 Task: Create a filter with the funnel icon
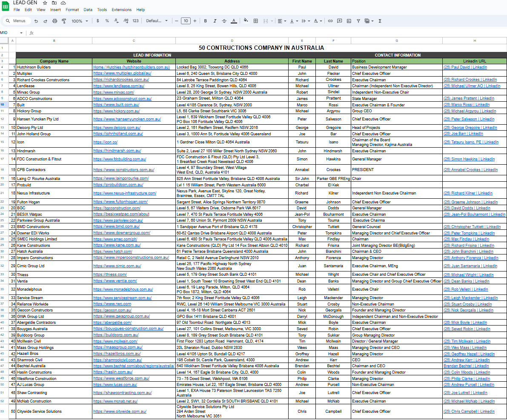pos(358,20)
